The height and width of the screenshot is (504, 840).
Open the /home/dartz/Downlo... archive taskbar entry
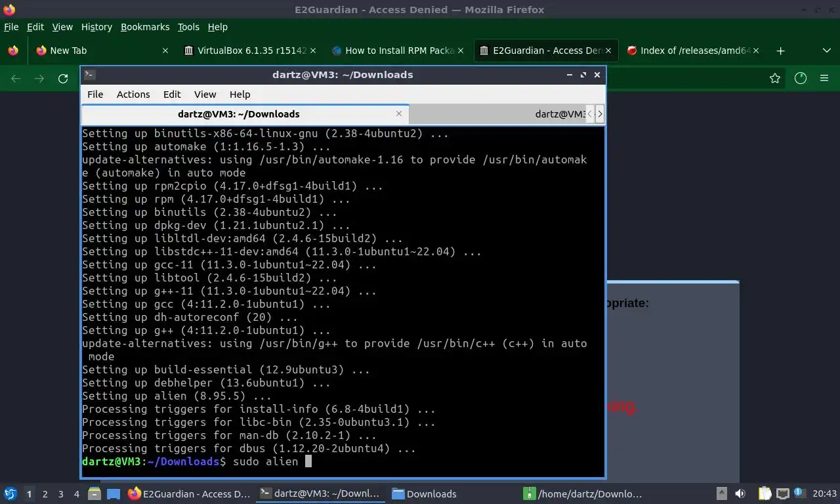583,493
